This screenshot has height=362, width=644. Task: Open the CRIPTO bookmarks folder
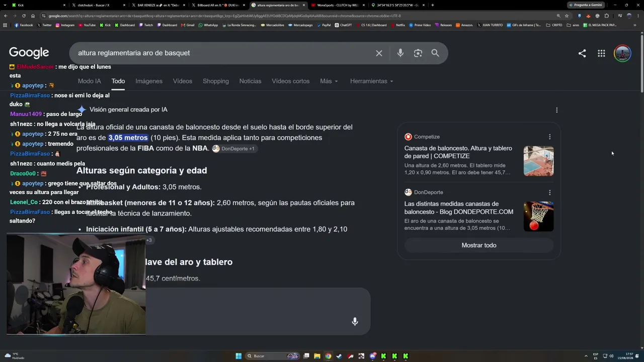pyautogui.click(x=554, y=25)
